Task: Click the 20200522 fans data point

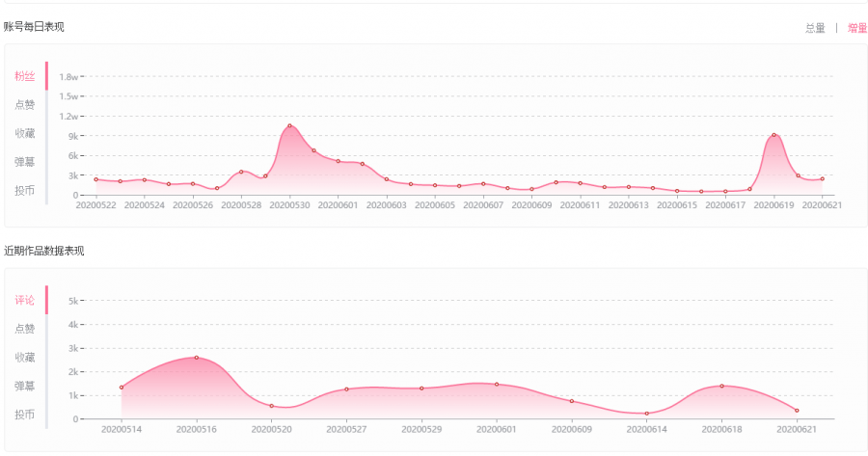Action: (95, 179)
